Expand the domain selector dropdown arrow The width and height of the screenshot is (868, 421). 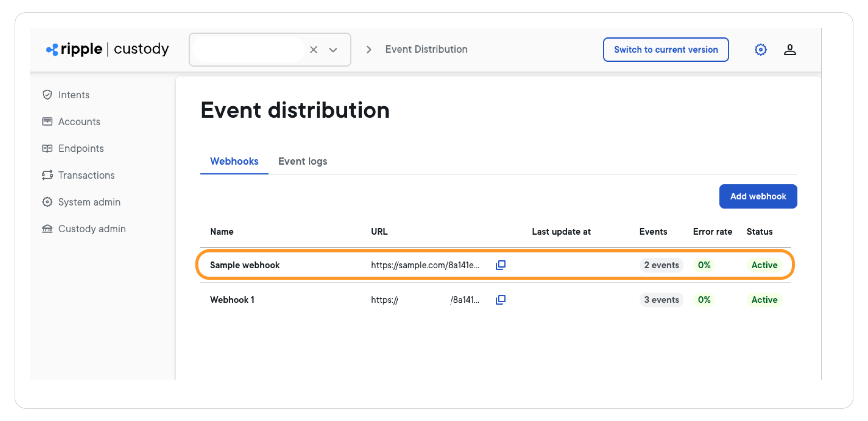[333, 50]
